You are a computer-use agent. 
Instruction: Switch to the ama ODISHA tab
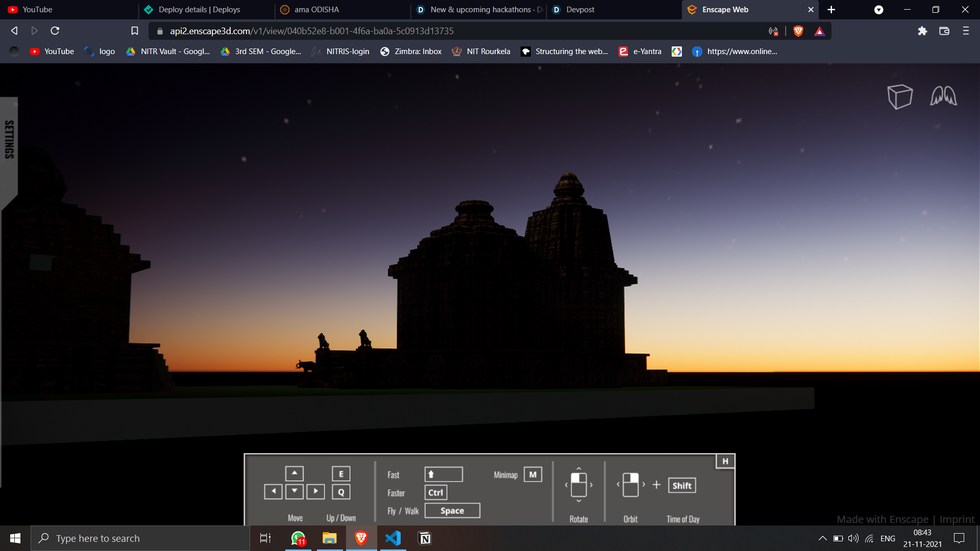coord(316,10)
